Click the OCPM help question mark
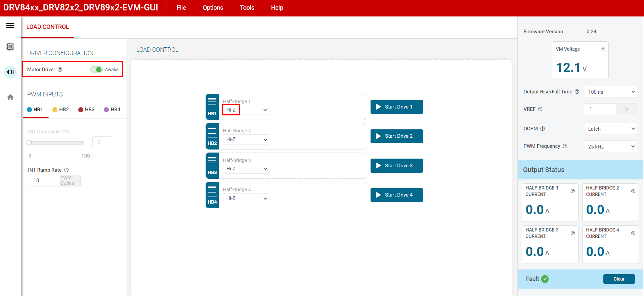Image resolution: width=644 pixels, height=296 pixels. click(542, 129)
